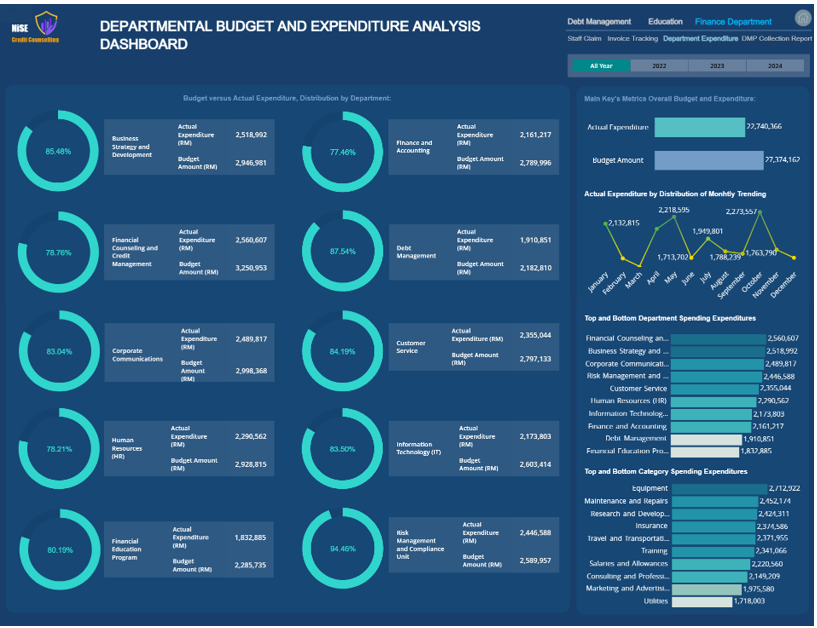Switch to the Education tab
The height and width of the screenshot is (628, 817).
click(x=665, y=21)
